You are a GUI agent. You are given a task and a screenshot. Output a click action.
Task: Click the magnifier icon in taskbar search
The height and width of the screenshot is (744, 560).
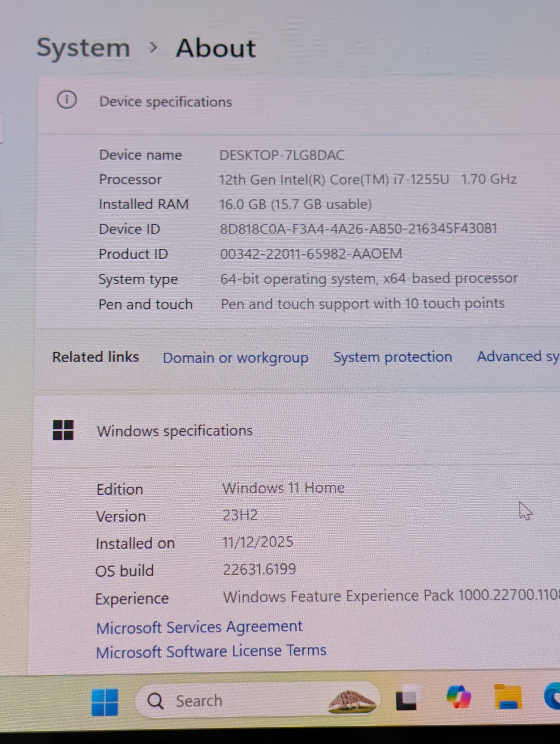pyautogui.click(x=155, y=701)
